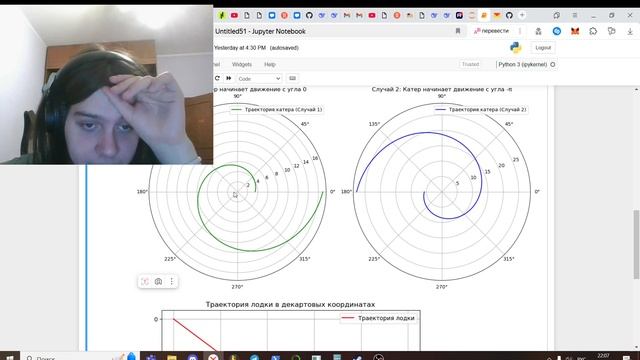Click the Случай 2 polar plot title
Viewport: 640px width, 360px height.
coord(442,89)
